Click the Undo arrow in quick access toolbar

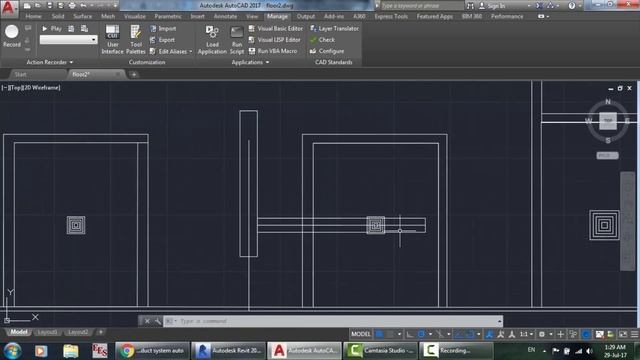point(83,6)
